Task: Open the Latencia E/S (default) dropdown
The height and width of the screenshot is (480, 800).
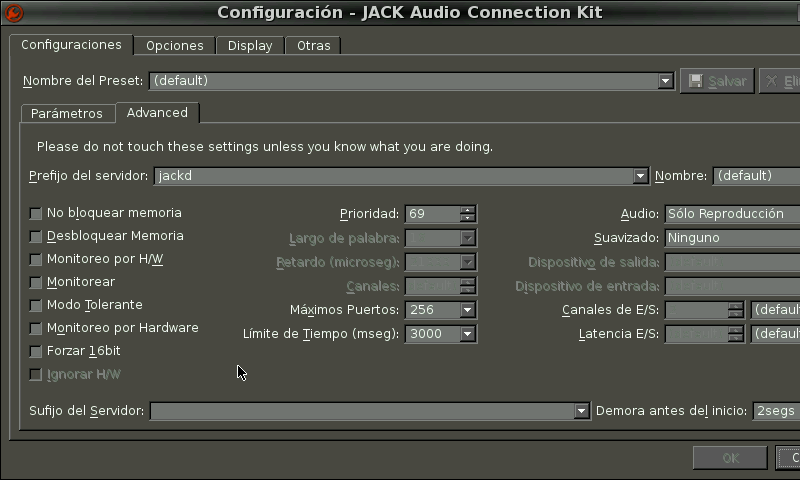Action: 776,334
